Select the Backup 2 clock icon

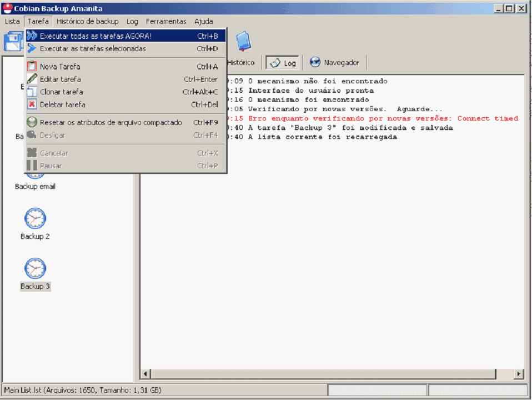click(x=35, y=218)
